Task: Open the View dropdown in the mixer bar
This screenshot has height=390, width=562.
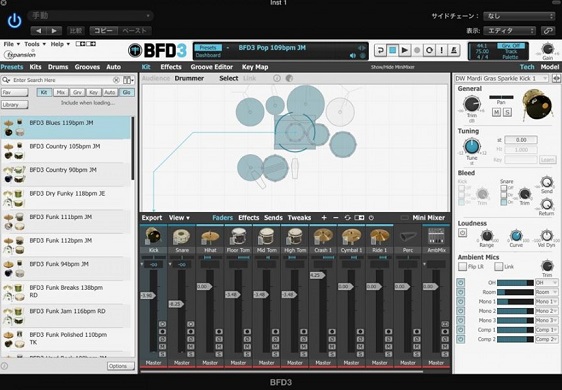Action: point(179,218)
